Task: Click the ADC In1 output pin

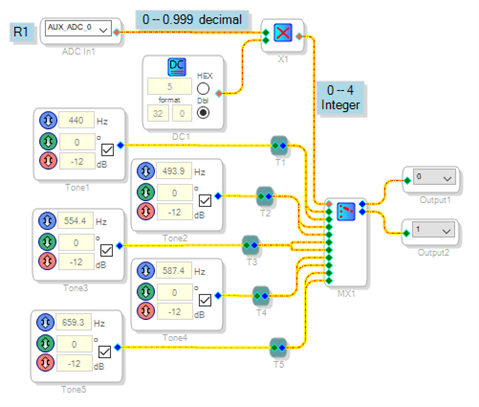Action: (116, 32)
